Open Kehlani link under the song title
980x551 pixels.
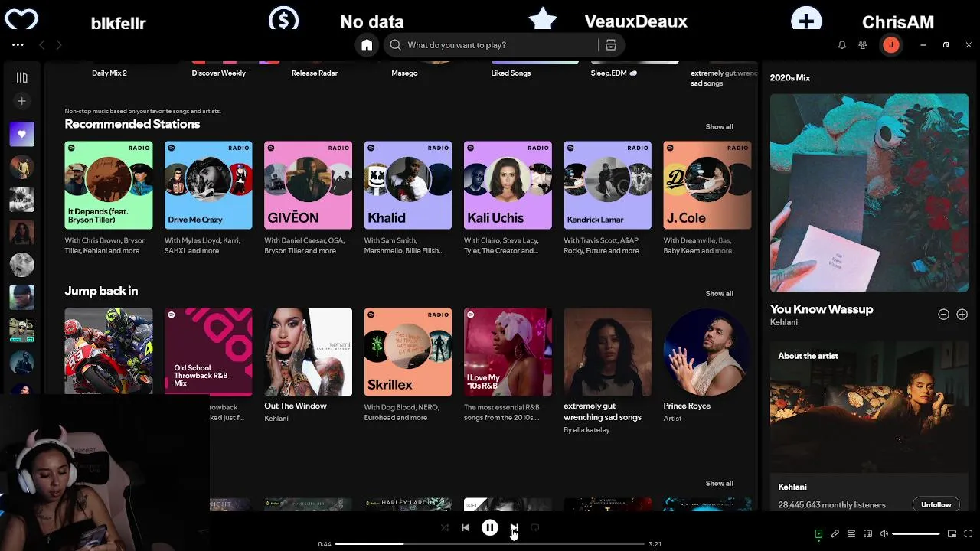784,323
